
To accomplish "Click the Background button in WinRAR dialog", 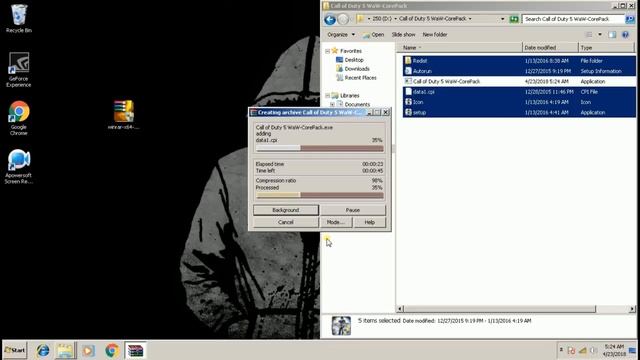I will click(286, 210).
